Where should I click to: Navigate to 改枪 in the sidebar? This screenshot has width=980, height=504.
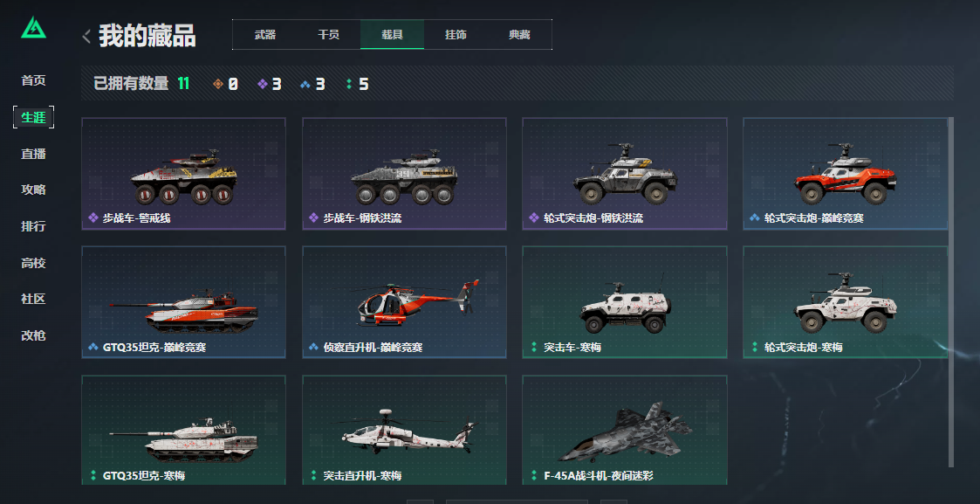[33, 335]
